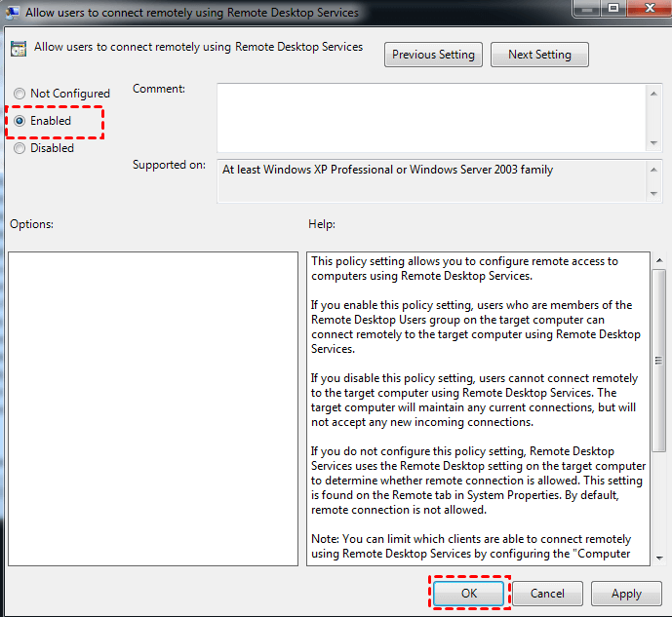Image resolution: width=672 pixels, height=617 pixels.
Task: Set the policy to Disabled
Action: coord(20,148)
